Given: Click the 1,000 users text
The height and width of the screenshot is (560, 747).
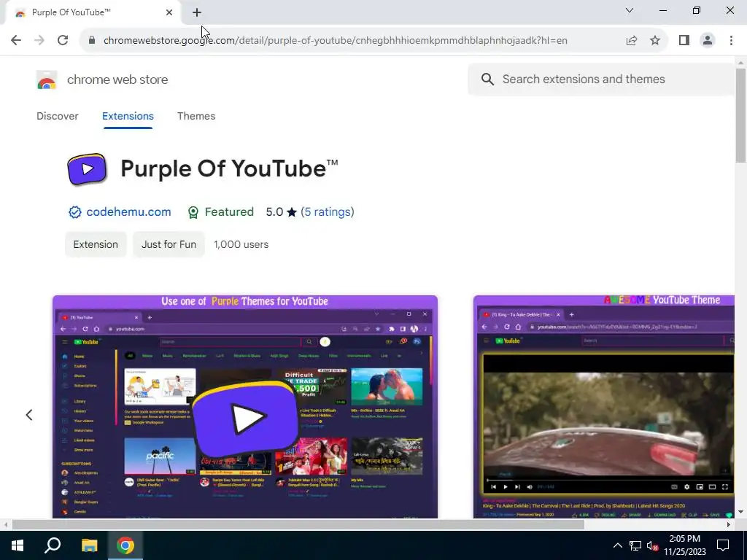Looking at the screenshot, I should (241, 244).
